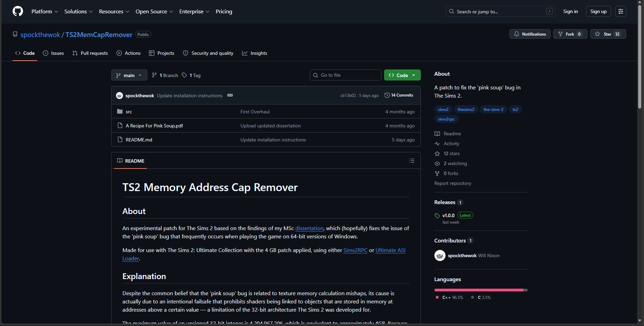Expand the Resources menu
Screen dimensions: 644x326
coord(114,11)
